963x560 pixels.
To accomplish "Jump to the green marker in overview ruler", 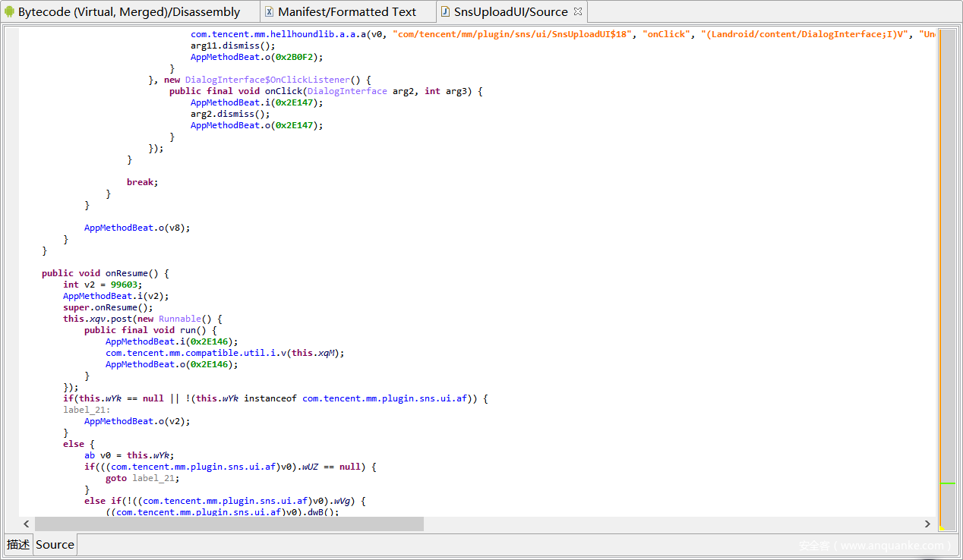I will point(947,483).
